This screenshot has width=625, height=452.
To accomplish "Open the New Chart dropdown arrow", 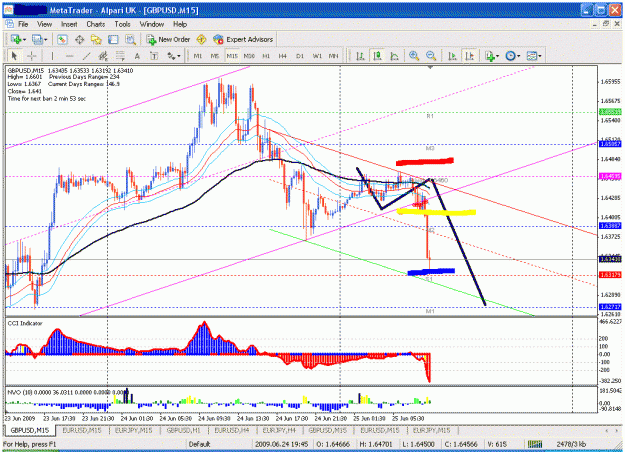I will coord(25,40).
